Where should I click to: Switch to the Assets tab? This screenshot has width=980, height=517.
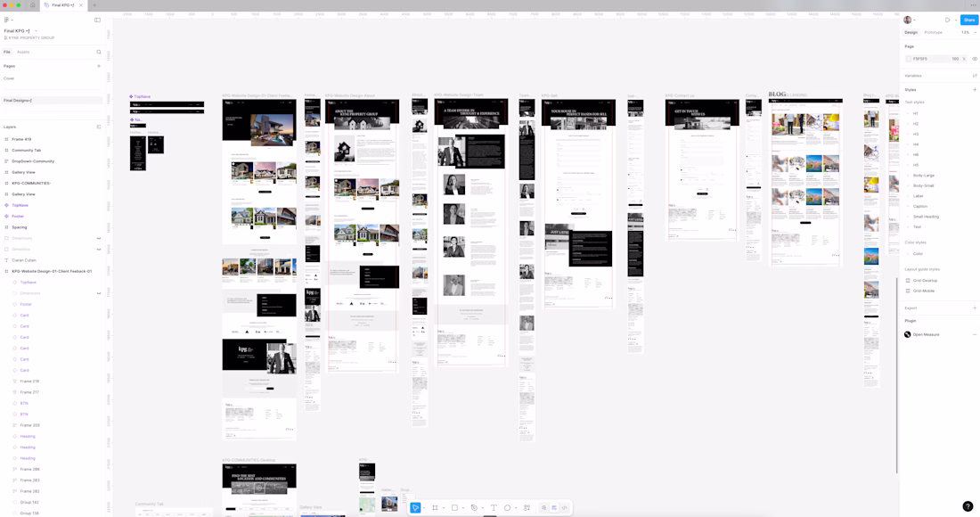point(23,52)
